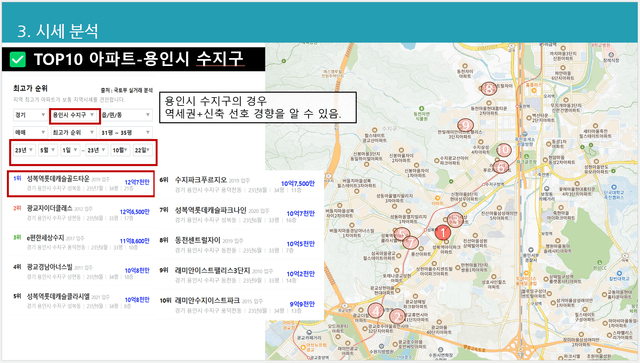Toggle the green checkbox beside TOP10 아파트

point(18,60)
